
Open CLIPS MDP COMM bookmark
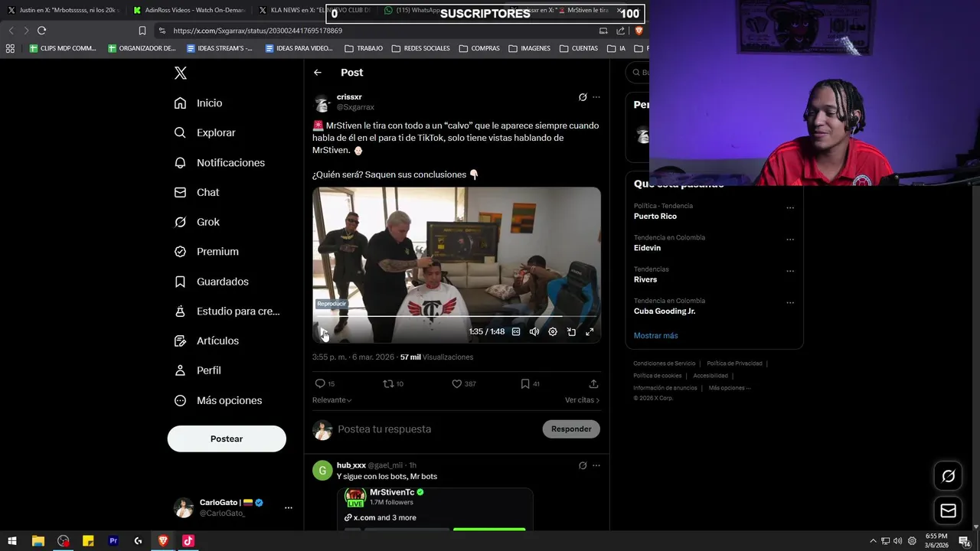coord(63,48)
